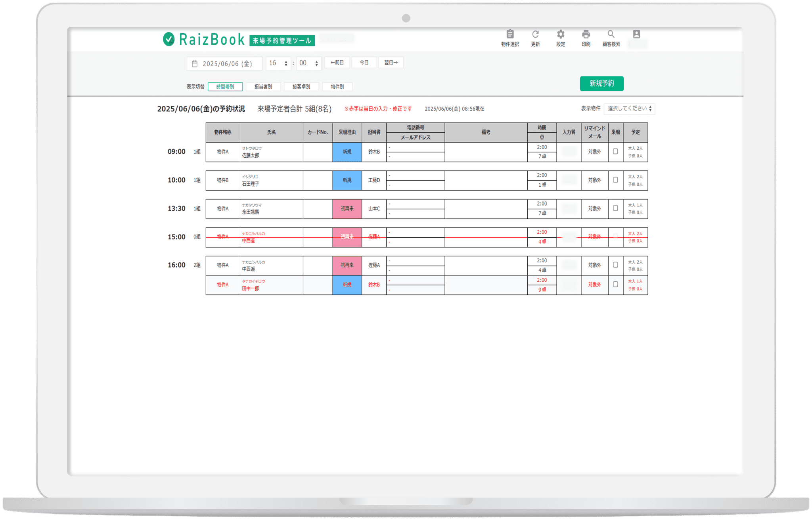Open the 物件選択 clipboard icon

[510, 34]
